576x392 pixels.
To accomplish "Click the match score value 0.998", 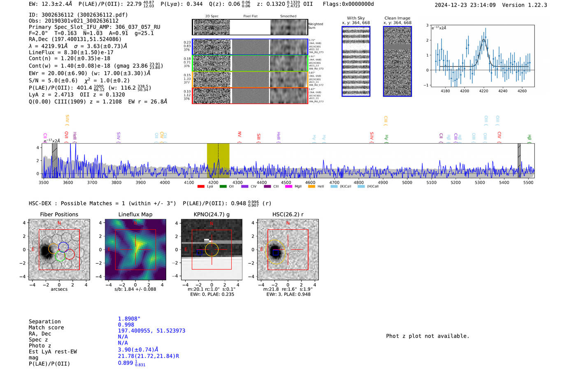I will pyautogui.click(x=126, y=325).
